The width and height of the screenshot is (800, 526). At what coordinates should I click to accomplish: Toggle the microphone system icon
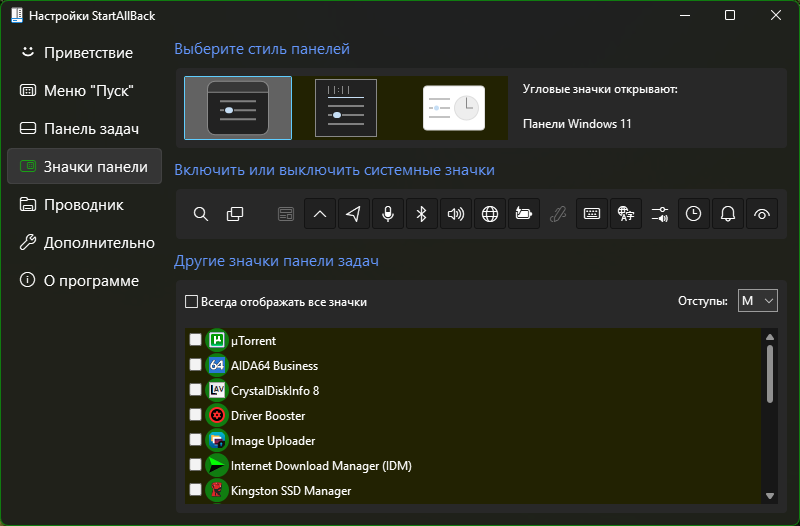pos(388,214)
